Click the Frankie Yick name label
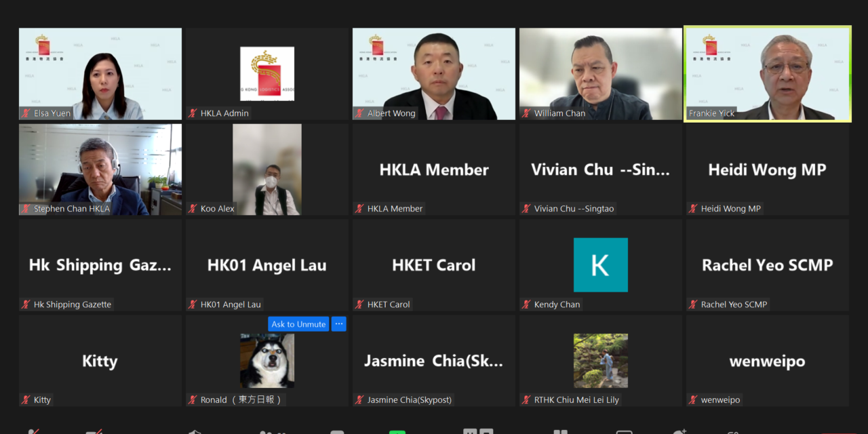Screen dimensions: 868x434 [711, 113]
